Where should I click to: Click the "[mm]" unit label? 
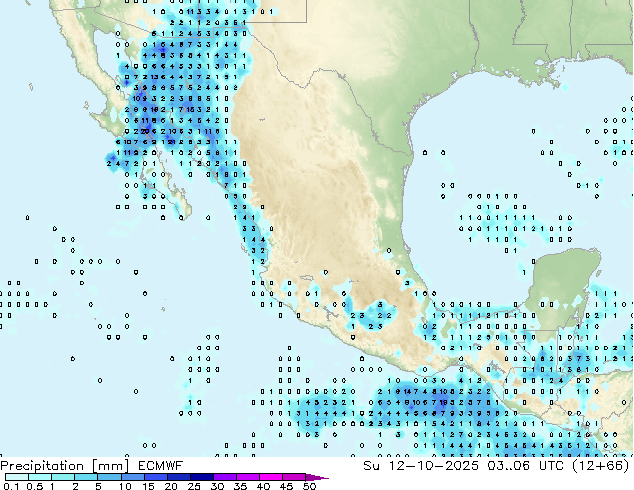pyautogui.click(x=111, y=466)
